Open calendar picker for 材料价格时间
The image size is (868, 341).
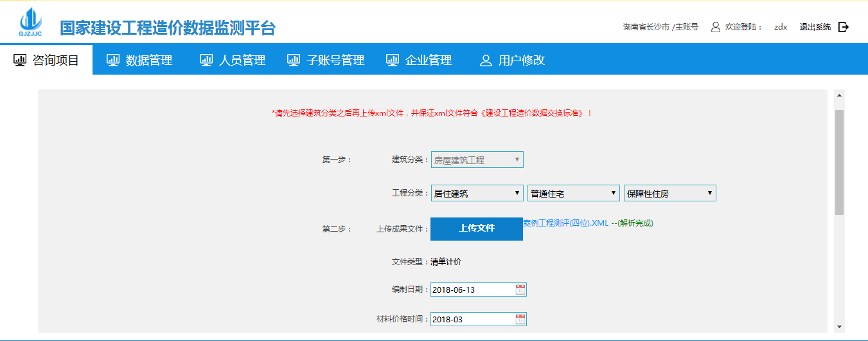tap(520, 319)
